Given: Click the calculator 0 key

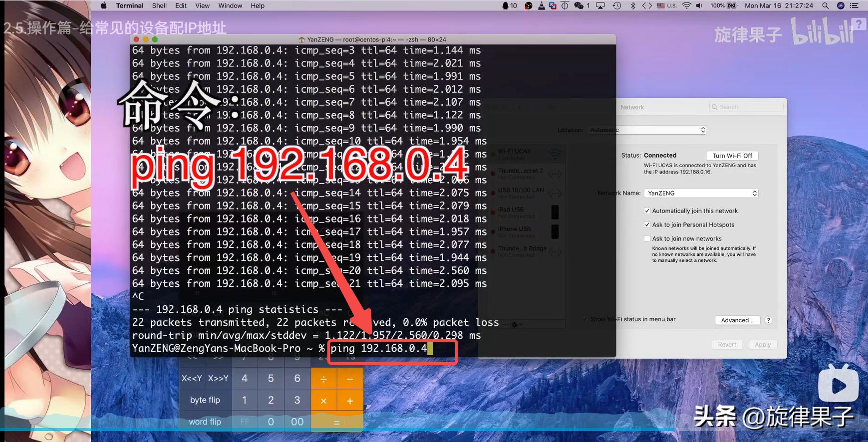Looking at the screenshot, I should tap(271, 422).
